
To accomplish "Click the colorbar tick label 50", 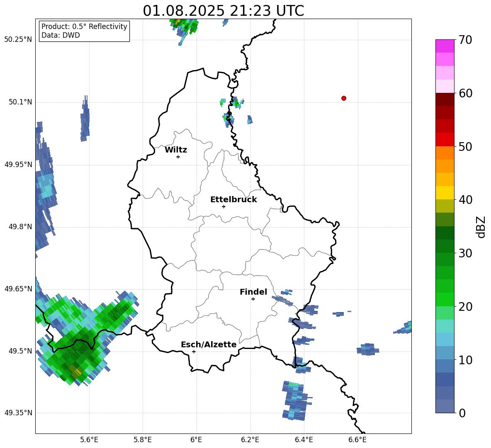I will click(465, 147).
